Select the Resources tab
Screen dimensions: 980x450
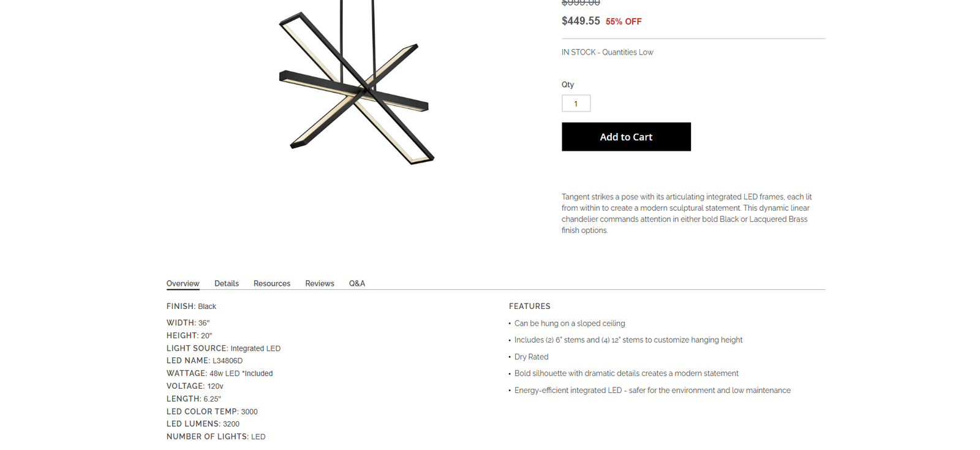pyautogui.click(x=271, y=283)
